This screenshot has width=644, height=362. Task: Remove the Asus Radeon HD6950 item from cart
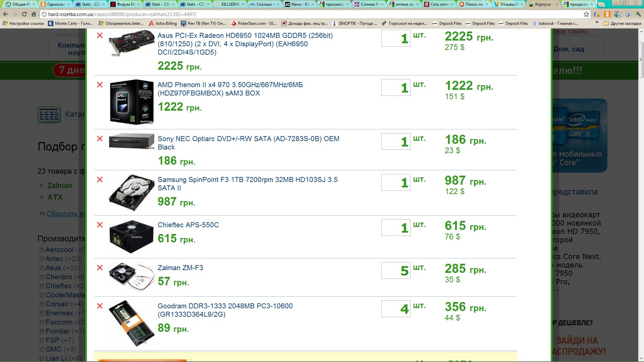100,36
